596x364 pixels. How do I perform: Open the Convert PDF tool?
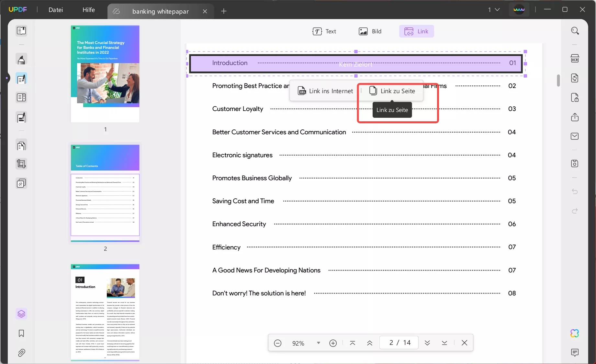coord(575,78)
